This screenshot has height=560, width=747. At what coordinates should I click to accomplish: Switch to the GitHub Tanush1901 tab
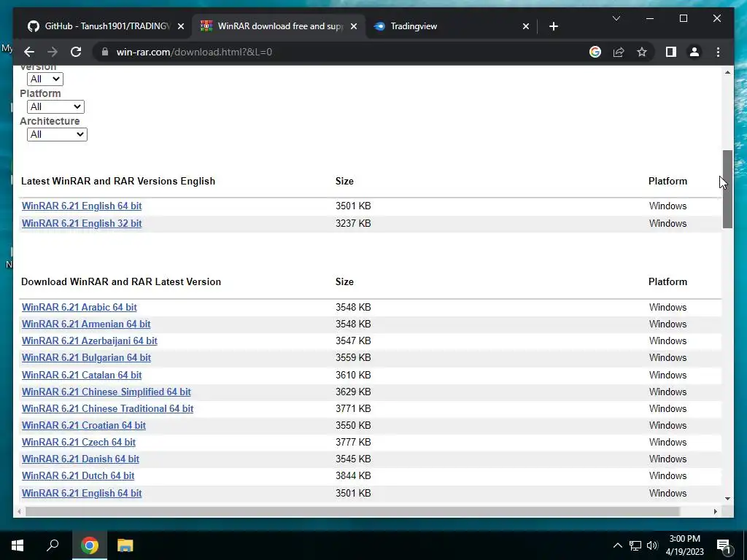tap(105, 26)
